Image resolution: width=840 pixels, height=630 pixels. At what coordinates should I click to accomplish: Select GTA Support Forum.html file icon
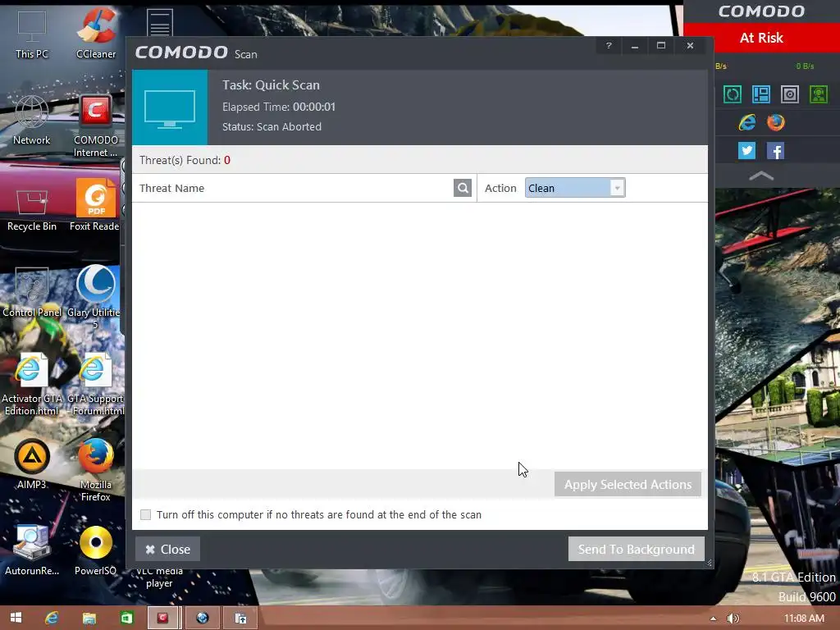[96, 385]
